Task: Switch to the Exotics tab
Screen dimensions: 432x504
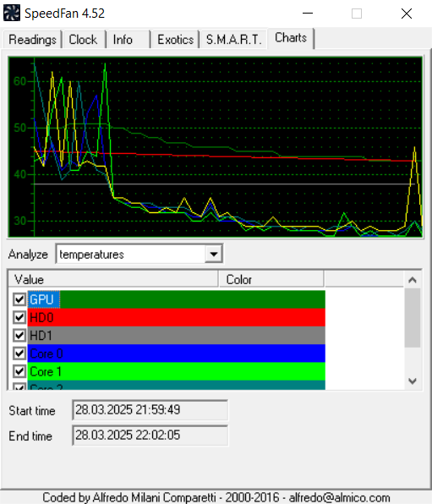Action: pyautogui.click(x=175, y=40)
